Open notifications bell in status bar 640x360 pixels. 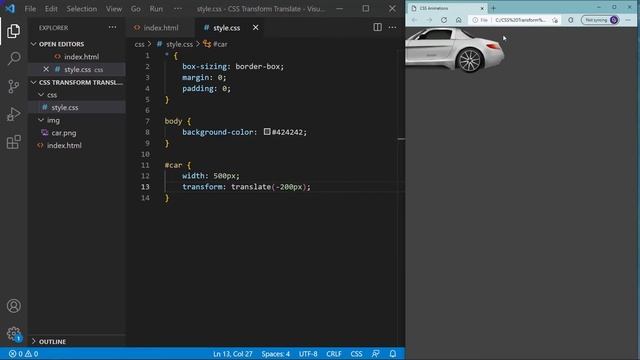[x=393, y=354]
